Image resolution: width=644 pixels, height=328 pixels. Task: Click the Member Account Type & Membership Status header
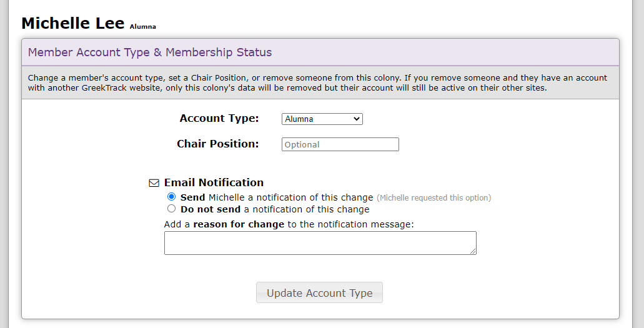150,52
